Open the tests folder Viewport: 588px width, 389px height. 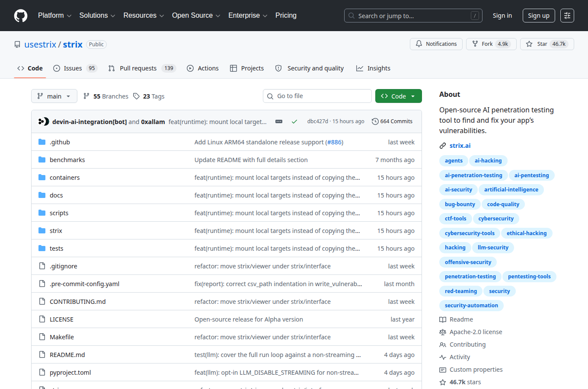click(56, 249)
